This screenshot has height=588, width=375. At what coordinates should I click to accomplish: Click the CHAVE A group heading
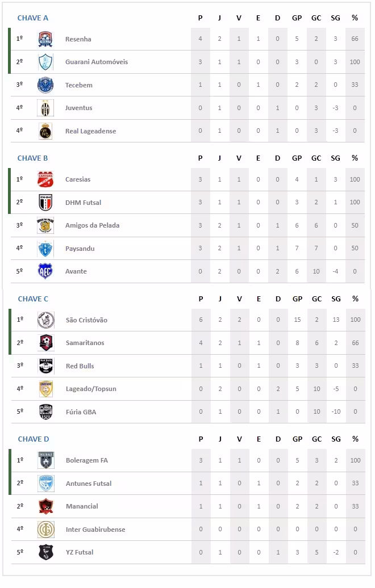(33, 18)
